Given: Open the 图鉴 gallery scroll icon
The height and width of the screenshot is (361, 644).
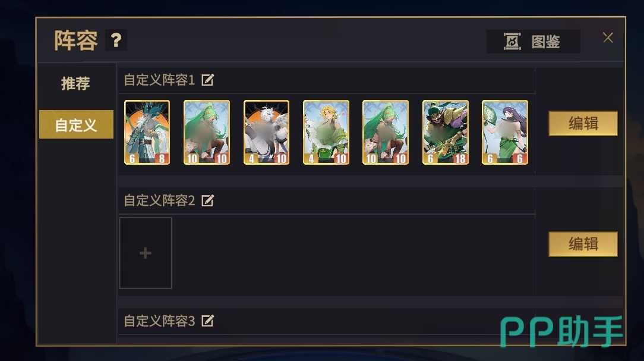Looking at the screenshot, I should (512, 42).
